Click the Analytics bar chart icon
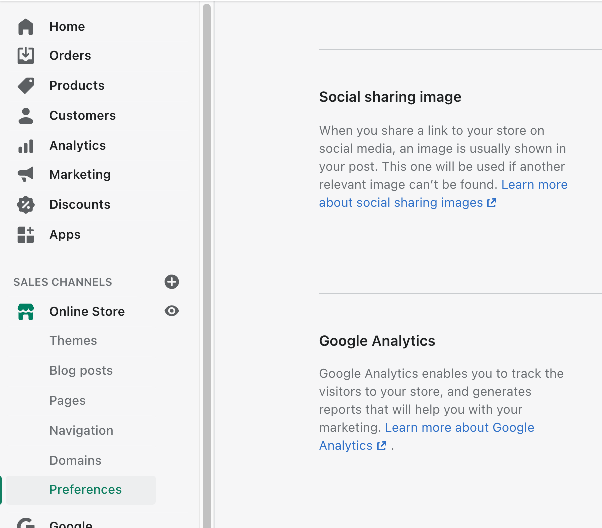The width and height of the screenshot is (602, 528). (26, 146)
